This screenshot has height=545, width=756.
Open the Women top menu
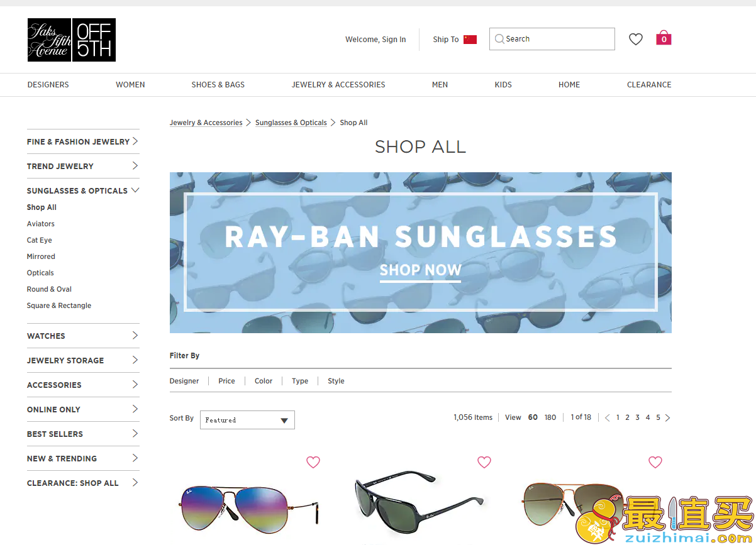(x=130, y=85)
